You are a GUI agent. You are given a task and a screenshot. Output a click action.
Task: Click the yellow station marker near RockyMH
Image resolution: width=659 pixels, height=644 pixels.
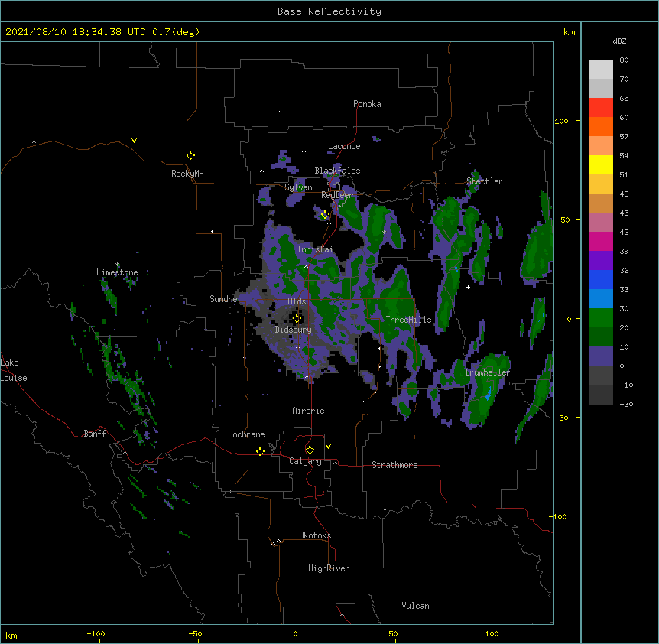click(x=190, y=155)
